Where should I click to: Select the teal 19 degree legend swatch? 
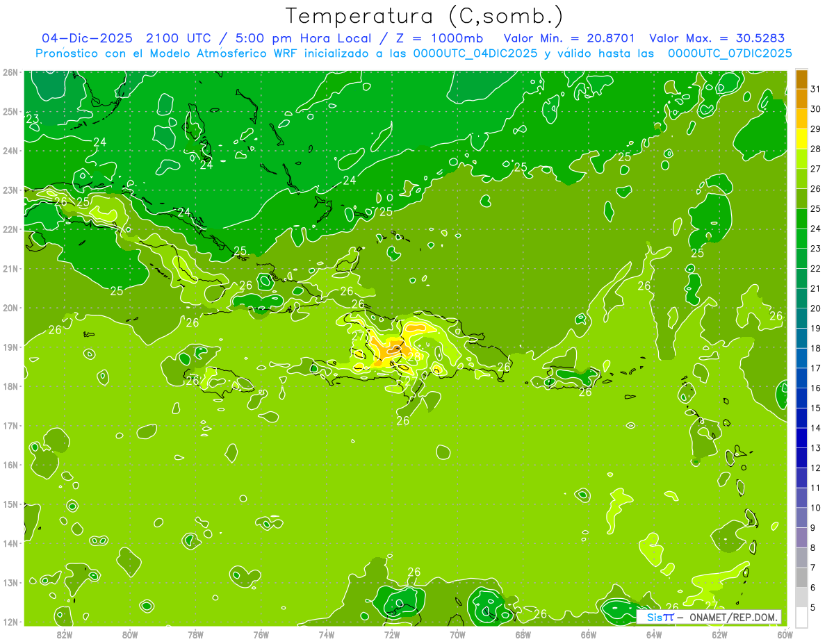point(801,318)
